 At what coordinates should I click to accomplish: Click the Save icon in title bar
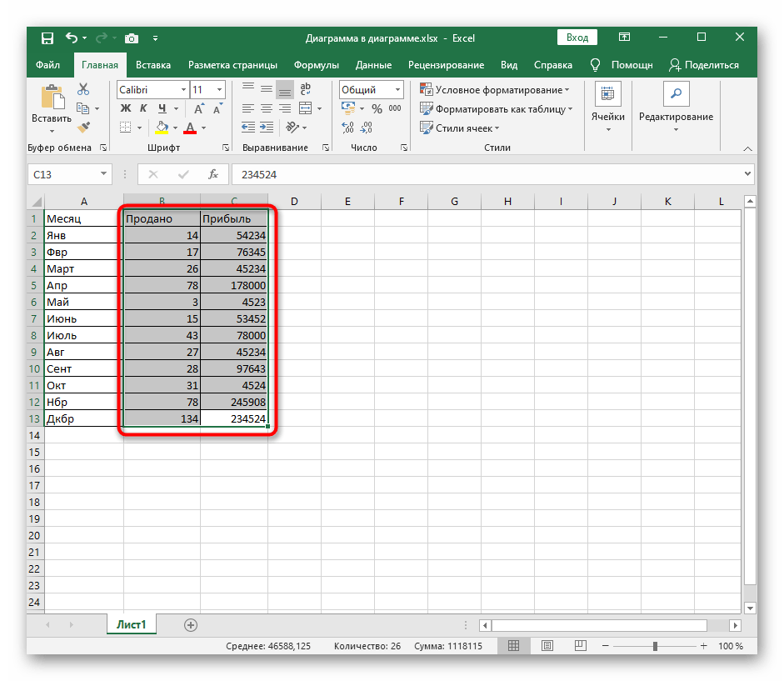coord(47,38)
